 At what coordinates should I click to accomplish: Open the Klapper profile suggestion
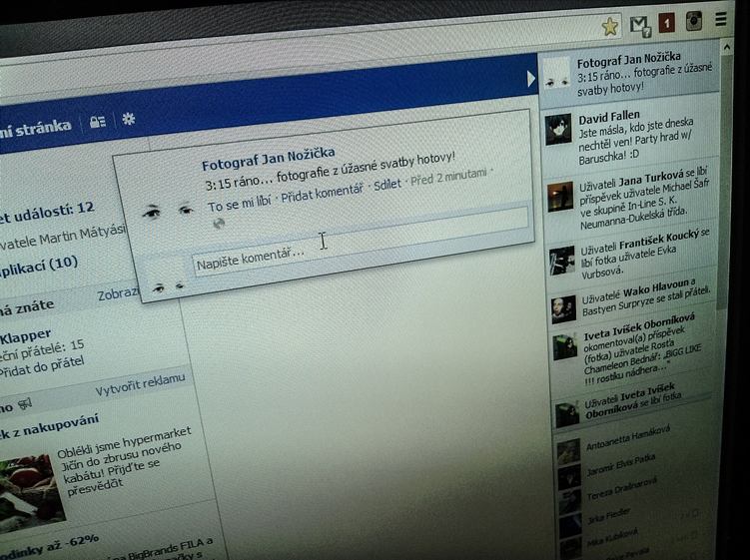point(26,335)
